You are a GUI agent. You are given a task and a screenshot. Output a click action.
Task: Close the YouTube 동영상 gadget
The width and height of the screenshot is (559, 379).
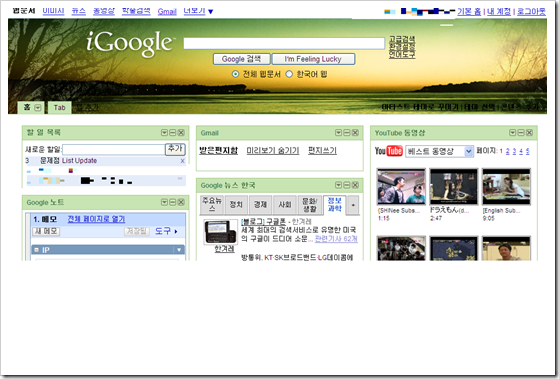529,133
